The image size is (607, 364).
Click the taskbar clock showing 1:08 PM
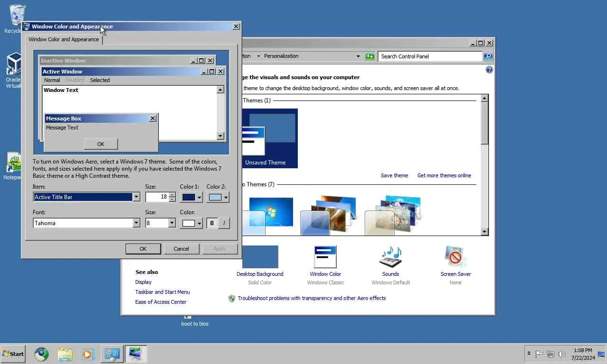[583, 354]
